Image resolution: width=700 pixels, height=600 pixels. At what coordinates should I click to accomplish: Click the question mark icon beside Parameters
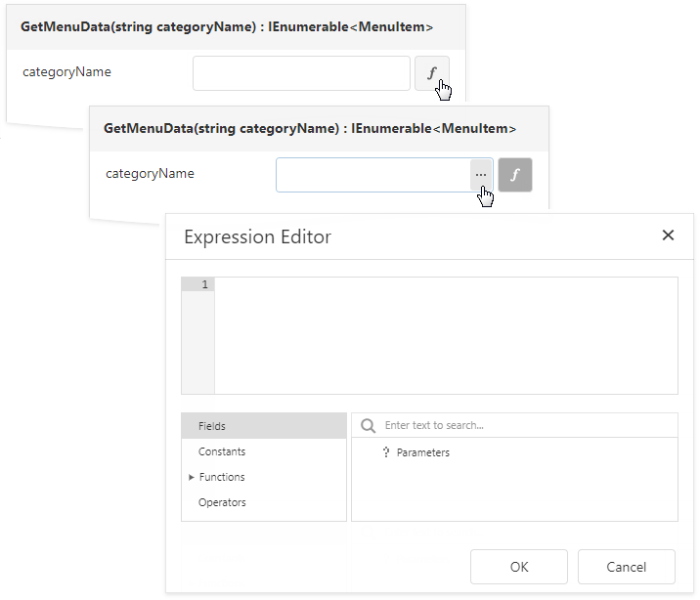click(386, 452)
